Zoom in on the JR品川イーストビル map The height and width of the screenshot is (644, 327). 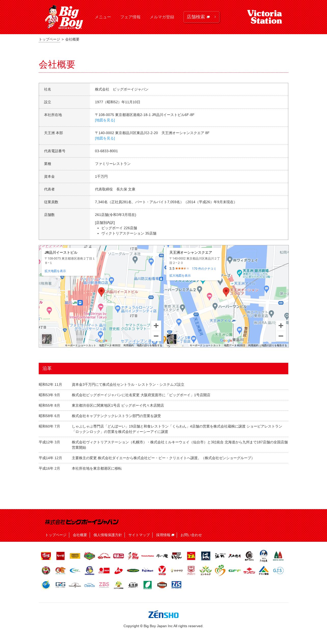click(156, 326)
